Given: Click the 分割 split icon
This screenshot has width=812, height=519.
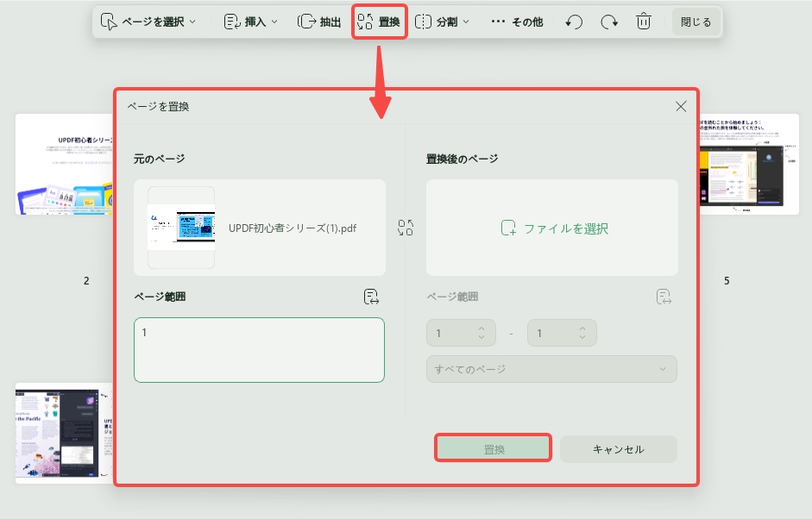Looking at the screenshot, I should tap(423, 22).
